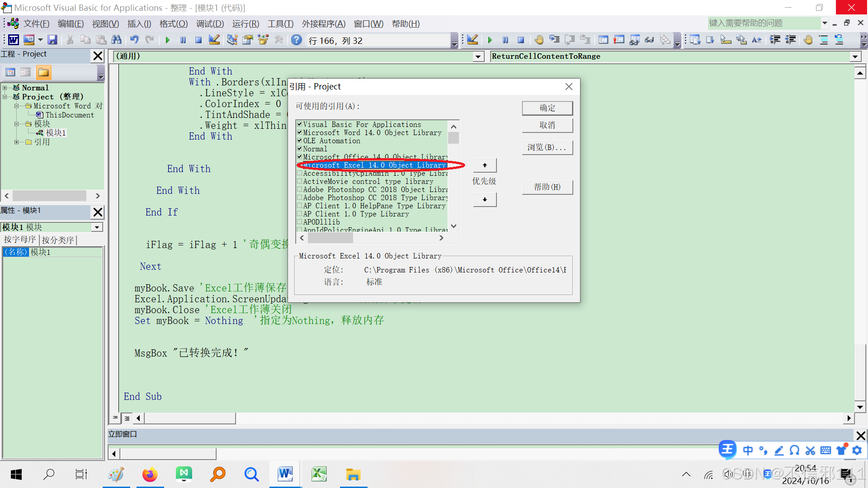The image size is (868, 488).
Task: Click the Find binoculars icon
Action: 116,40
